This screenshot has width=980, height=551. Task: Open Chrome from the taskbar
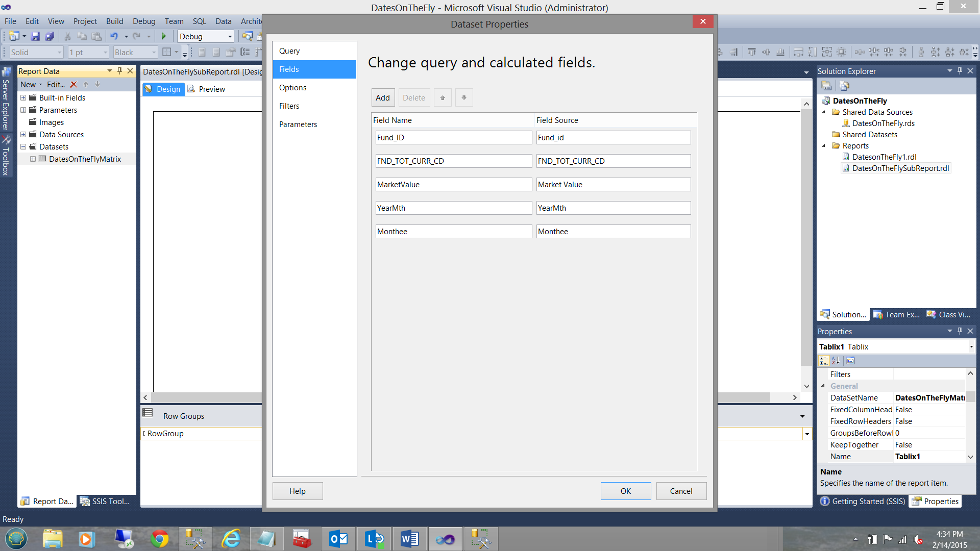(160, 539)
